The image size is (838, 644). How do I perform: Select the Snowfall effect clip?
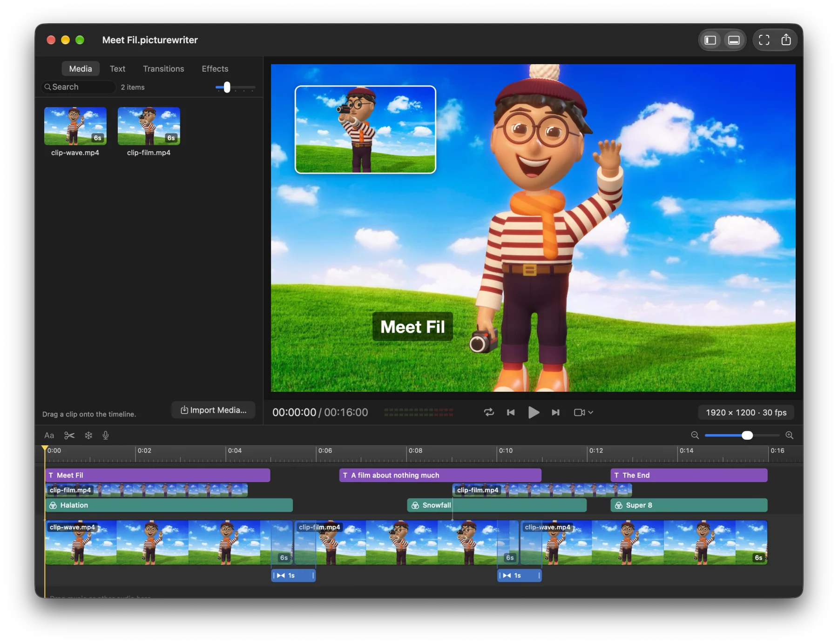tap(497, 505)
